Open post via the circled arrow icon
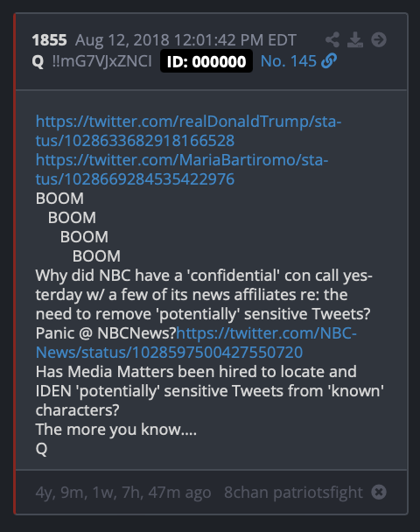This screenshot has height=532, width=420. tap(379, 40)
